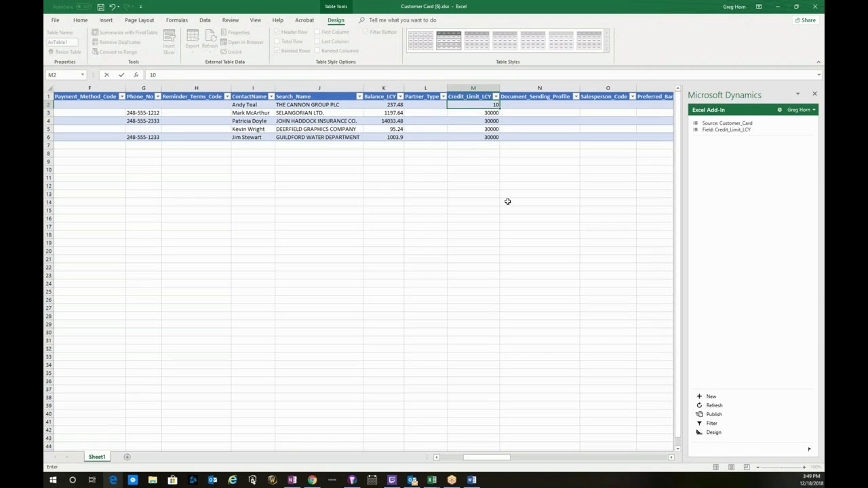Switch to Page Layout view in status bar
This screenshot has width=868, height=488.
pyautogui.click(x=731, y=467)
